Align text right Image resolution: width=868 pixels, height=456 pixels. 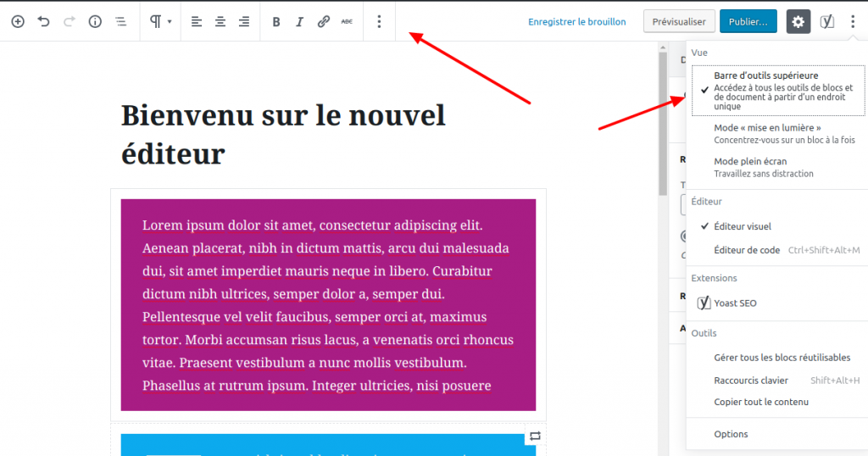coord(244,21)
